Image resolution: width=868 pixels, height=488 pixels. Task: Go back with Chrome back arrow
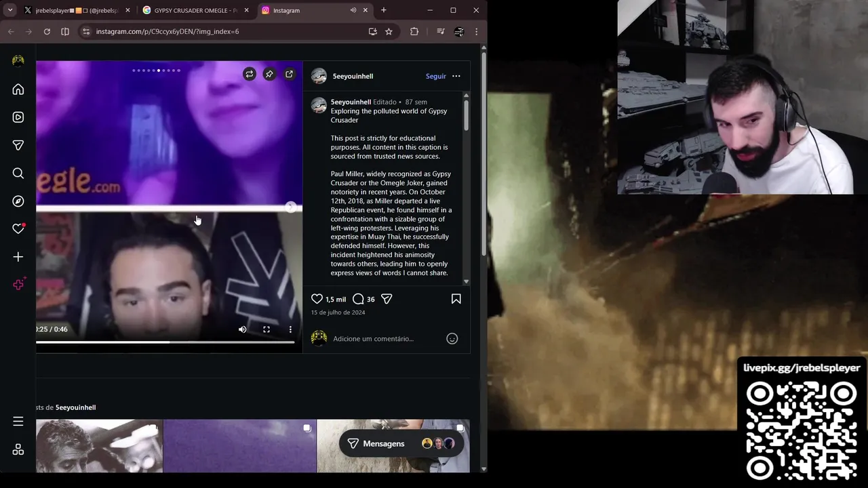[11, 31]
